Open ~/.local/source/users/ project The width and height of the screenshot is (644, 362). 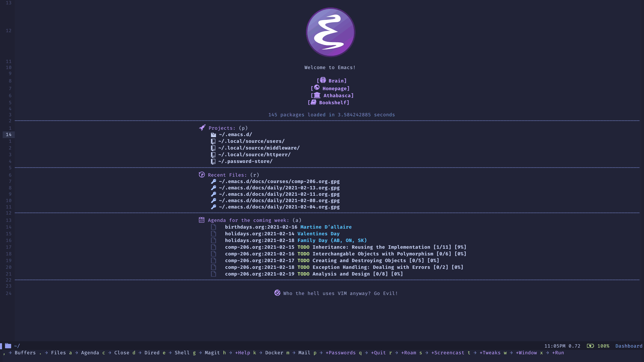[x=251, y=141]
